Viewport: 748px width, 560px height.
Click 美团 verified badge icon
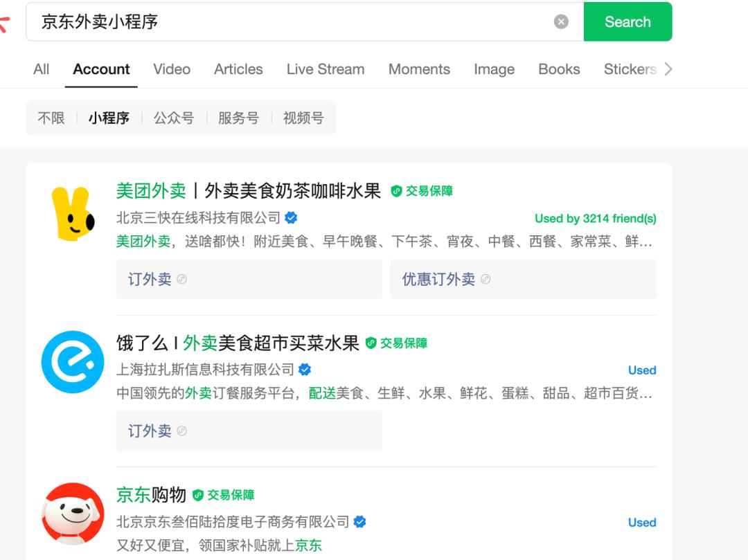point(292,218)
